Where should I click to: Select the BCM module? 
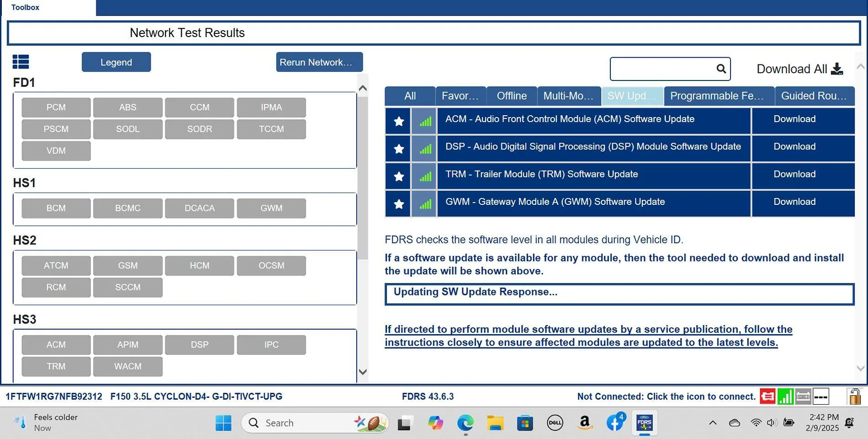pyautogui.click(x=56, y=208)
